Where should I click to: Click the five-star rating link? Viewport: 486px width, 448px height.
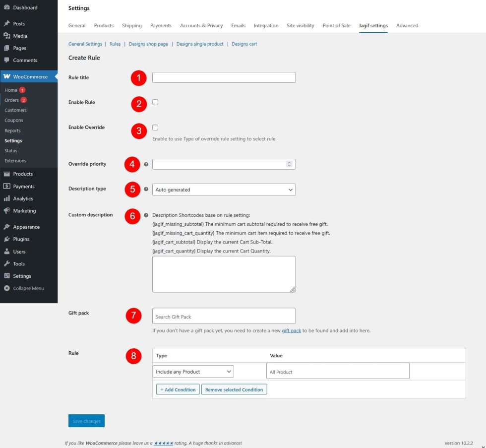point(164,443)
